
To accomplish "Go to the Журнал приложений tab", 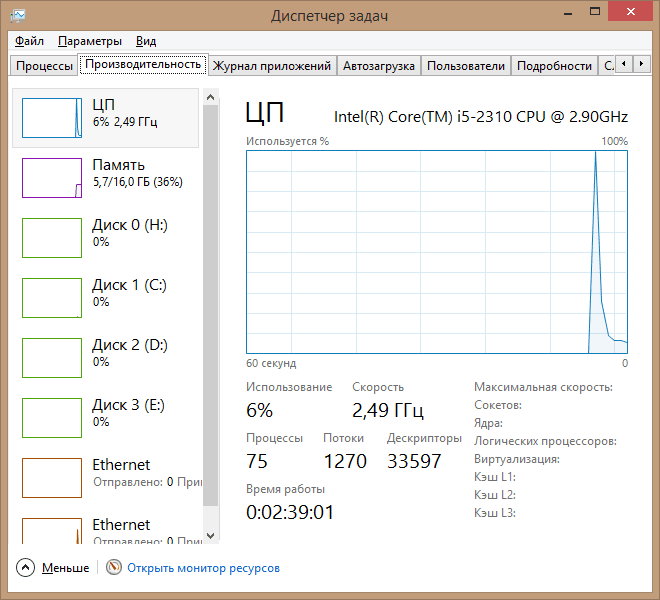I will [271, 66].
